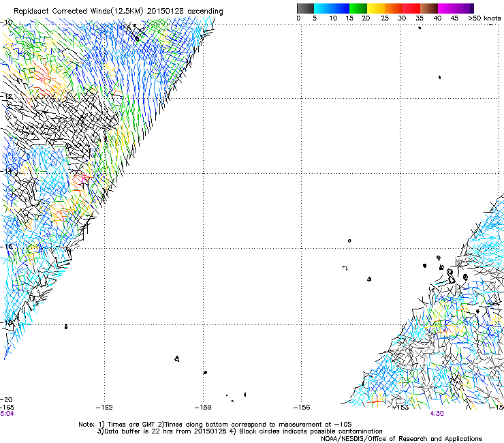
Task: Click the red 30–35 knots legend swatch
Action: [411, 8]
